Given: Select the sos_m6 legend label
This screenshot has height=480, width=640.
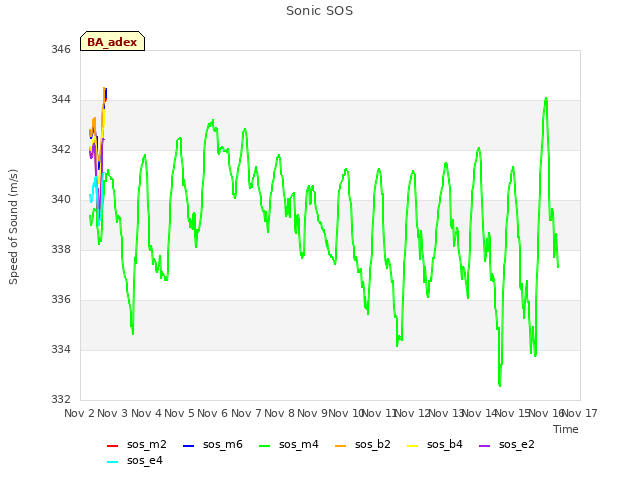Looking at the screenshot, I should [x=223, y=444].
